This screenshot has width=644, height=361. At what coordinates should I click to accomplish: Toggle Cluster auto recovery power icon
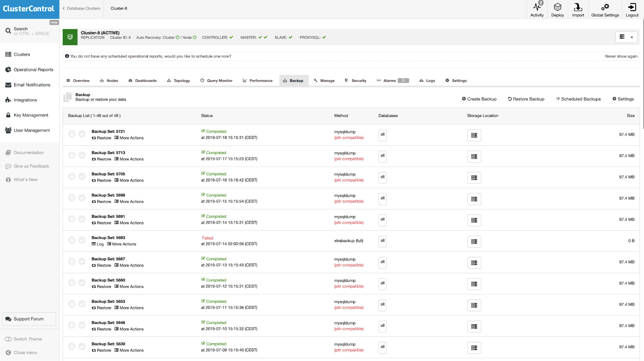[x=178, y=37]
